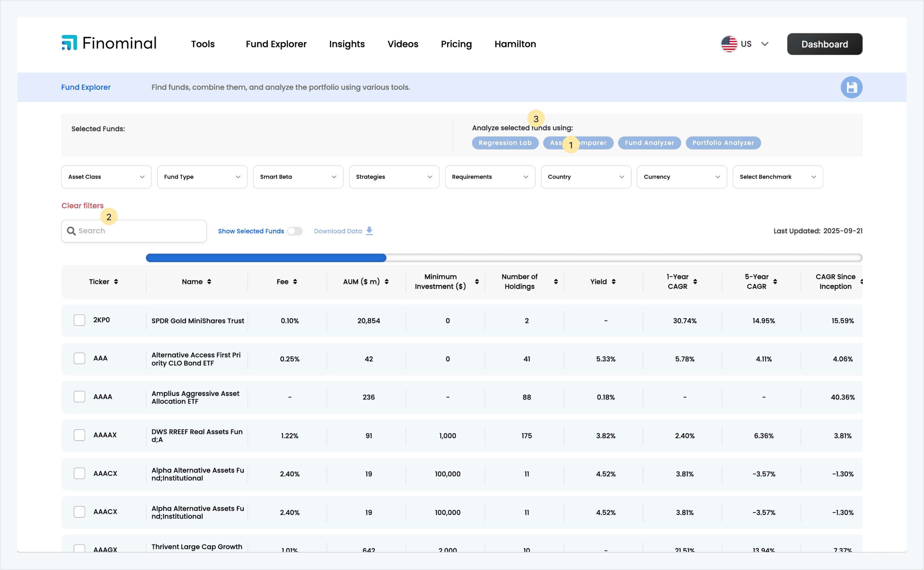Click the blue horizontal table scrollbar
924x570 pixels.
click(266, 258)
